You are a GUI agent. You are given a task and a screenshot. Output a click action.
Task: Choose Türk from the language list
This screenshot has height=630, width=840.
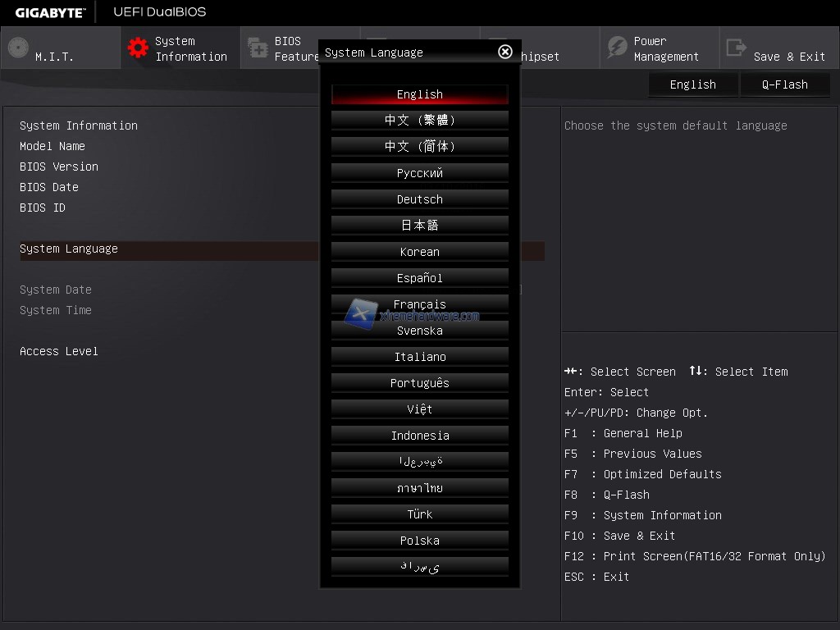tap(419, 514)
